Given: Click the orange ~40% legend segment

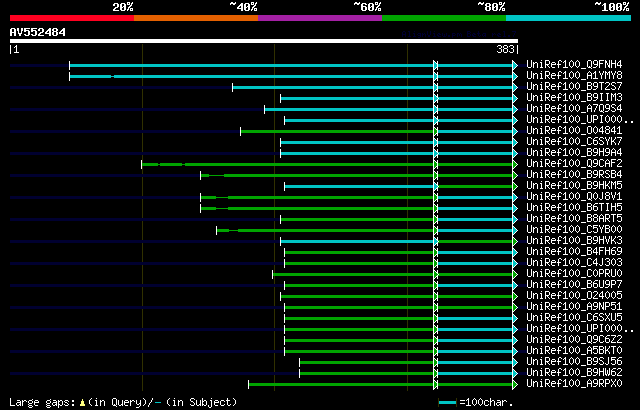Looking at the screenshot, I should click(x=196, y=18).
